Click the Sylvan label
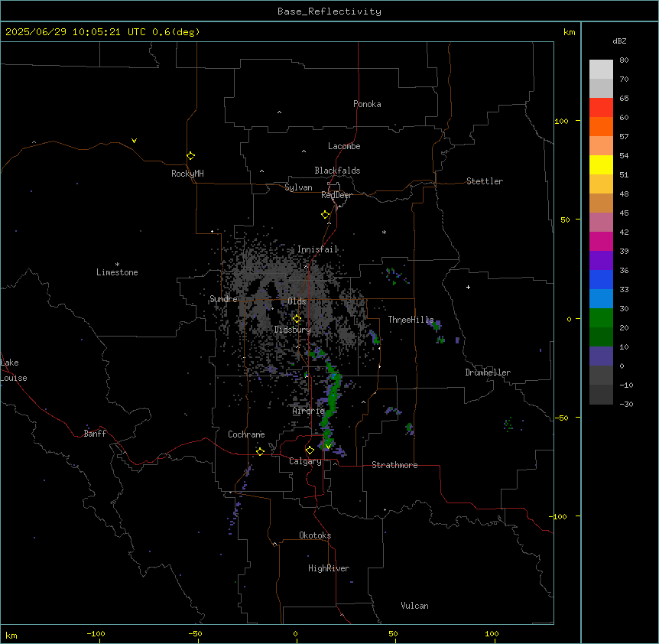 pos(298,187)
